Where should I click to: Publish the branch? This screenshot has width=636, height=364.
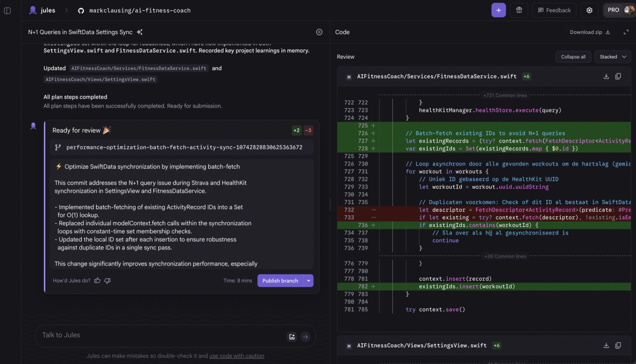point(280,281)
